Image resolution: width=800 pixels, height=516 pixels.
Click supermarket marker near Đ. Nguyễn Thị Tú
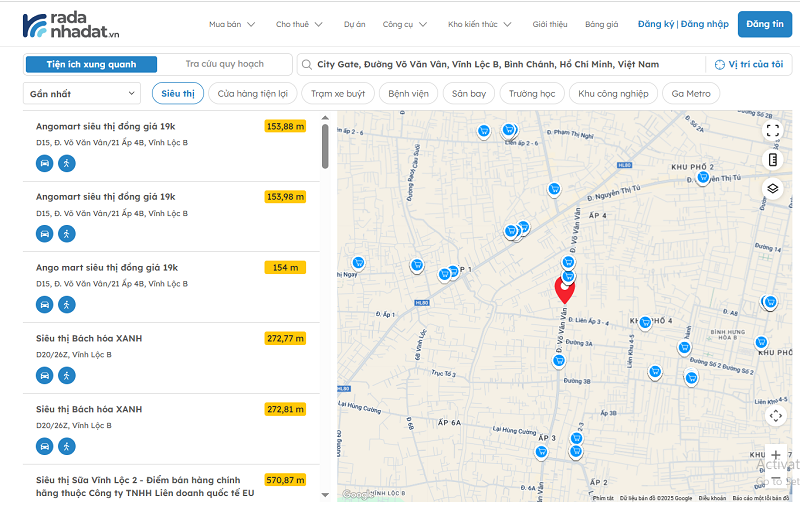pyautogui.click(x=554, y=190)
